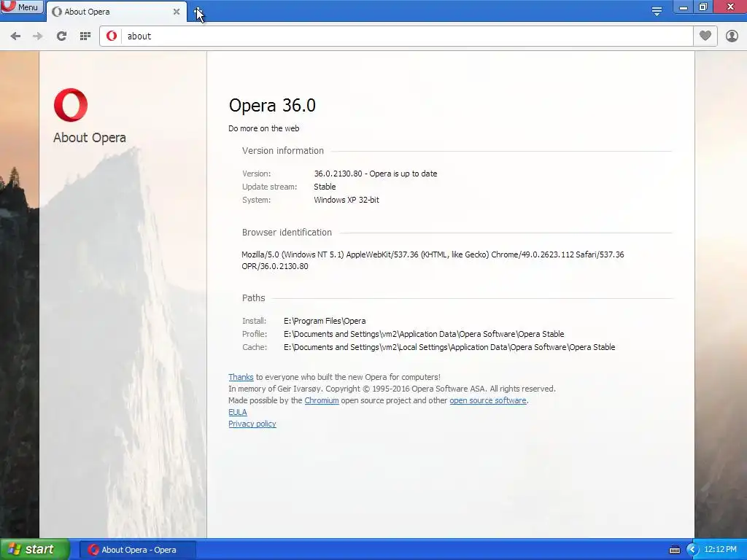747x560 pixels.
Task: Click the large Opera logo
Action: coord(71,105)
